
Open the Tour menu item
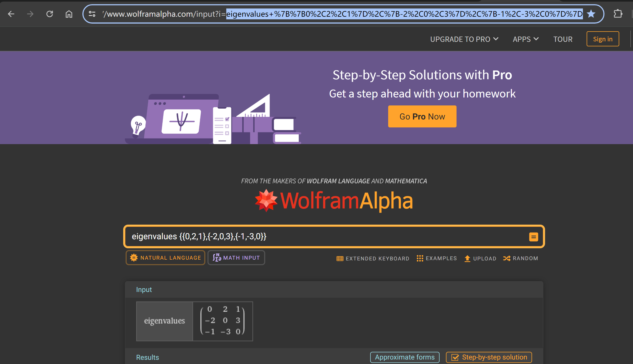click(563, 39)
